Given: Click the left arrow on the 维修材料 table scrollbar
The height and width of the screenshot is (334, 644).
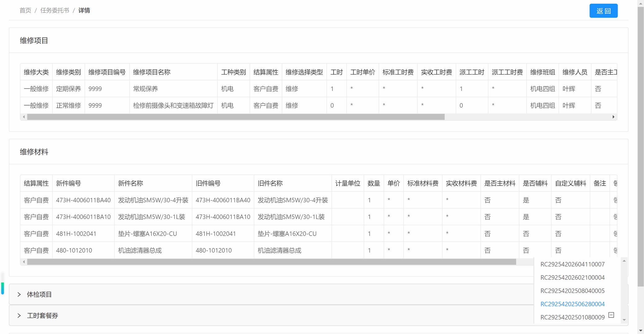Looking at the screenshot, I should (24, 262).
